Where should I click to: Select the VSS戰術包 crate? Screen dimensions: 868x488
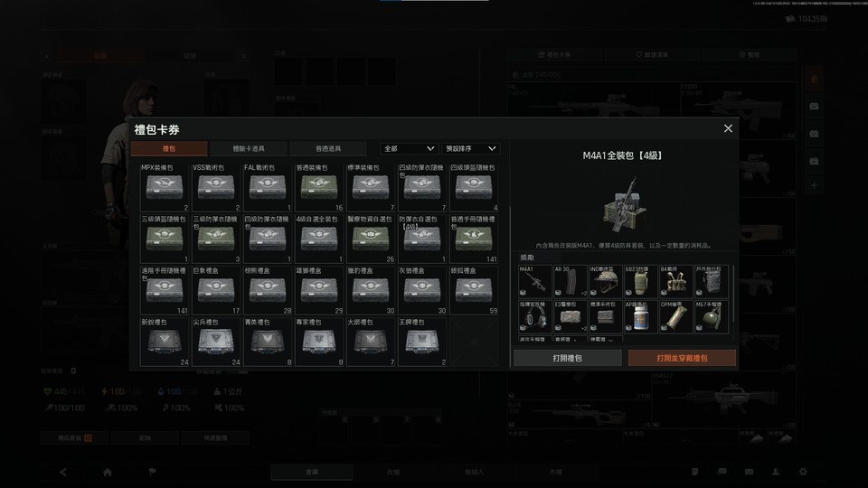click(216, 188)
